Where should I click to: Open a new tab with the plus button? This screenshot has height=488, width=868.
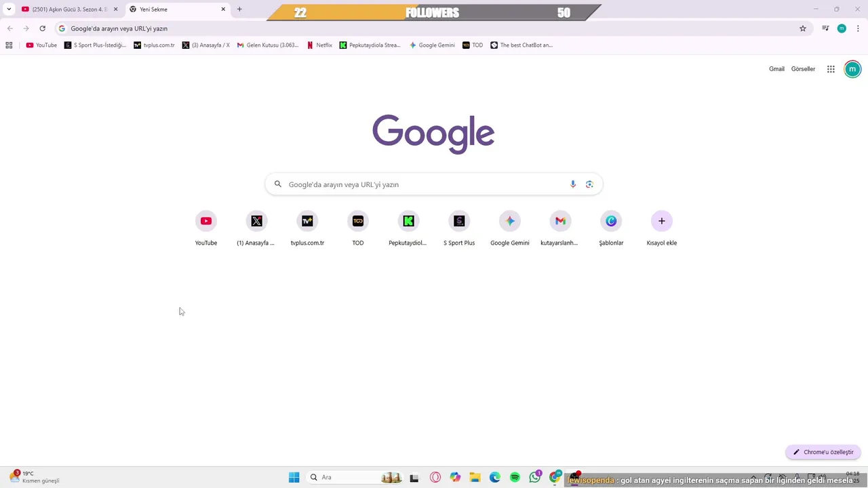239,9
